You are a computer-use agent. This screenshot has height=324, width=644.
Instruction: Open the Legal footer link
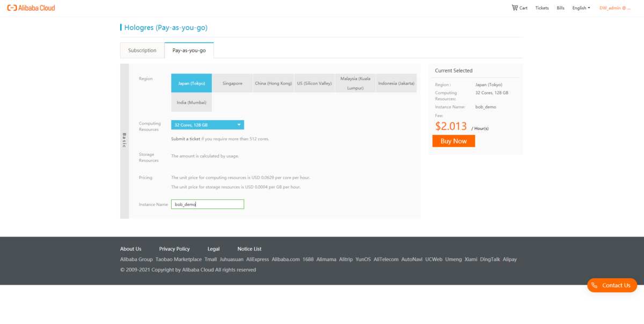(x=214, y=249)
